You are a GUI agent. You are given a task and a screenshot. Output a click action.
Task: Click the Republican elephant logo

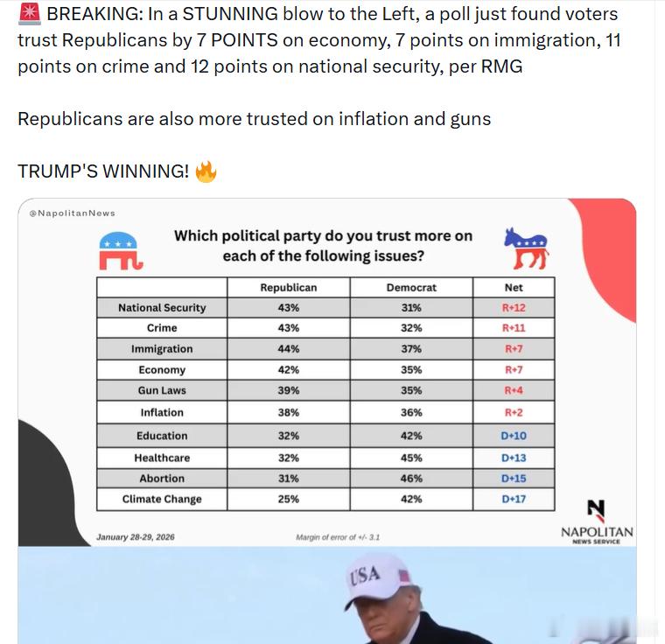[x=121, y=251]
